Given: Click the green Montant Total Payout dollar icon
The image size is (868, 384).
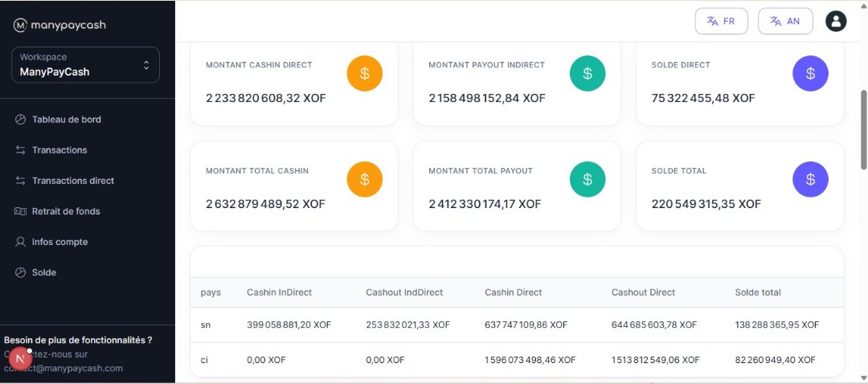Looking at the screenshot, I should coord(588,179).
